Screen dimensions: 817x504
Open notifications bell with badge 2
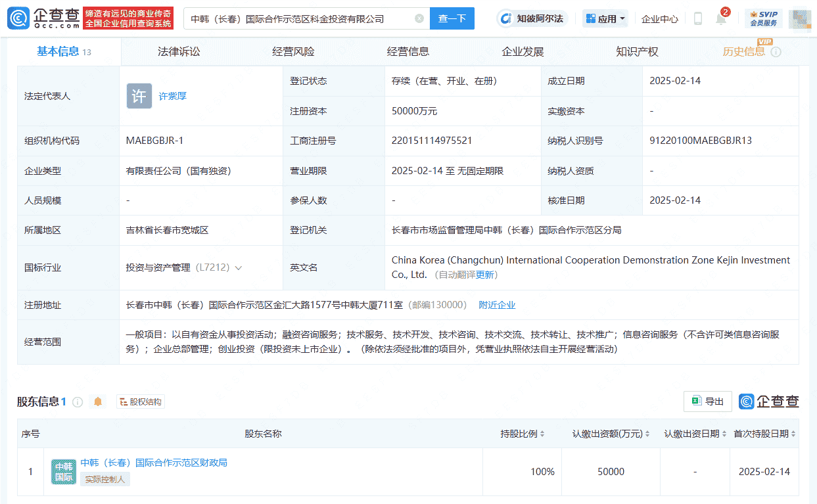click(x=721, y=19)
